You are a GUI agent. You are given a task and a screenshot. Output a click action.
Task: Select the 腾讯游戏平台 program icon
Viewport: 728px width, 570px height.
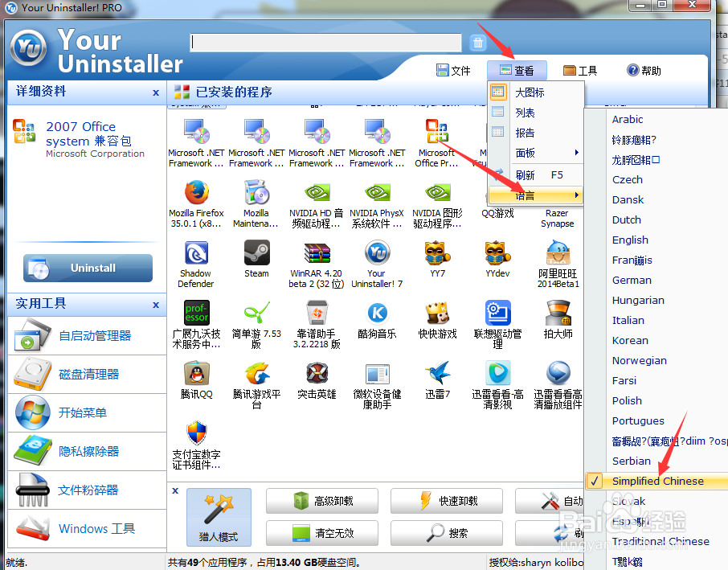pos(257,373)
